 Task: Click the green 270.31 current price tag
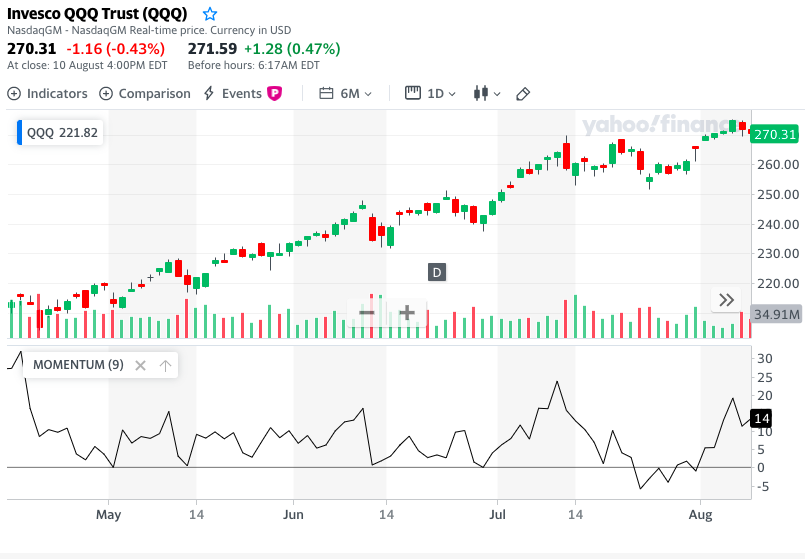(775, 134)
